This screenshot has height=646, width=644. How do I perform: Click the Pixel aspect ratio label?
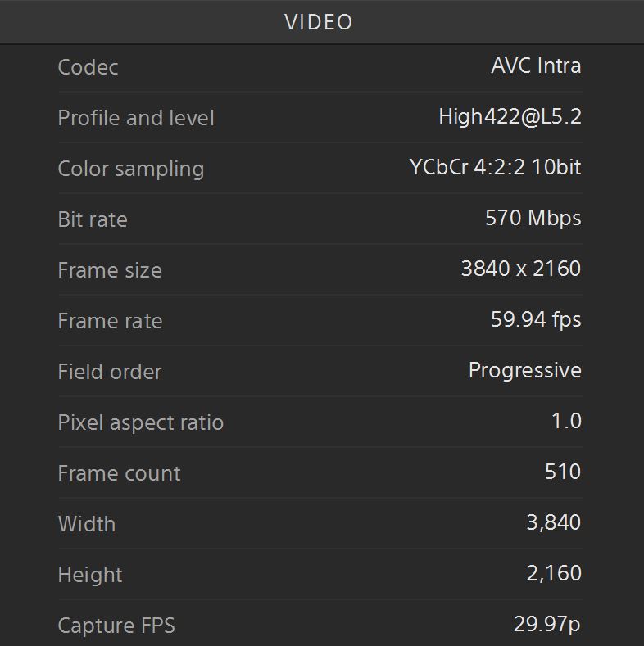click(x=141, y=422)
